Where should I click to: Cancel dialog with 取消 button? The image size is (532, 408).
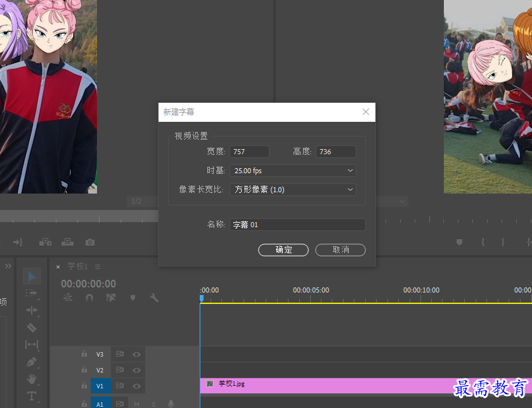click(x=341, y=250)
